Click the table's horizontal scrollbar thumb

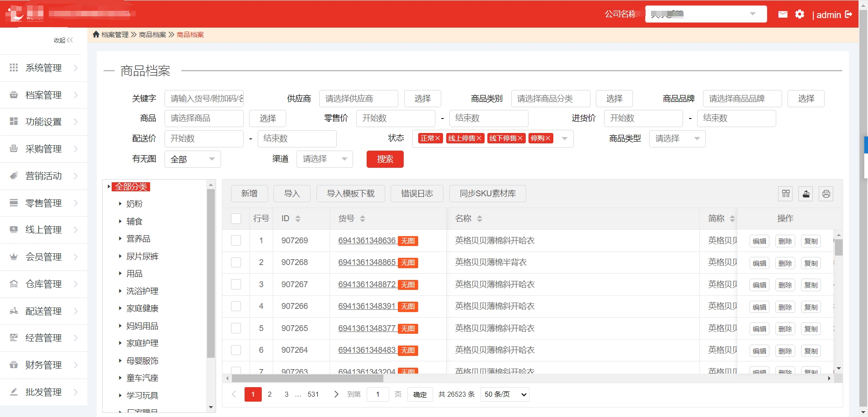(307, 378)
